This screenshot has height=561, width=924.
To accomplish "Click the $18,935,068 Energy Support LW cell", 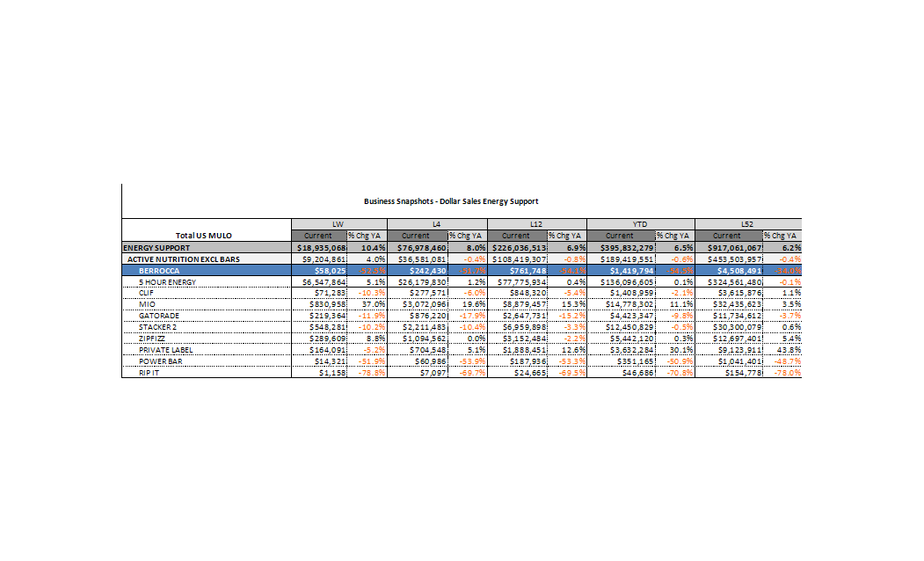I will click(318, 249).
